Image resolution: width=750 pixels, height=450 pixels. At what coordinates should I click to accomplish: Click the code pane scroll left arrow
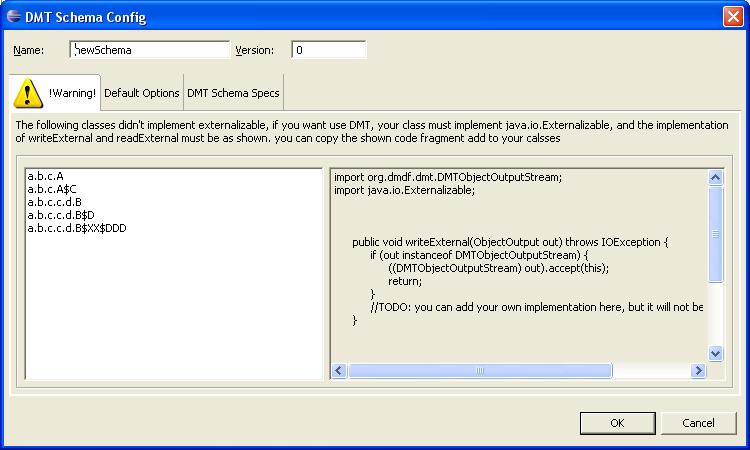point(339,370)
